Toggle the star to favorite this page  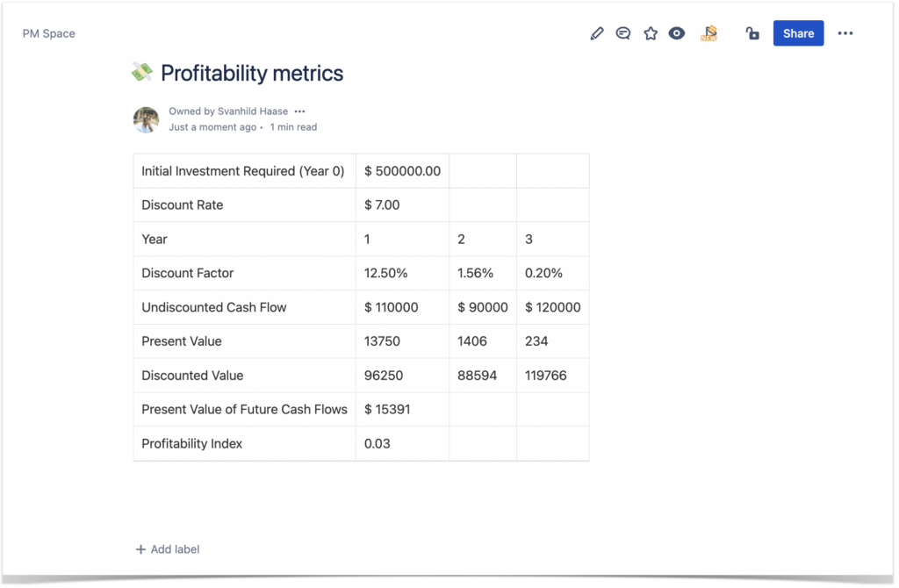coord(650,32)
